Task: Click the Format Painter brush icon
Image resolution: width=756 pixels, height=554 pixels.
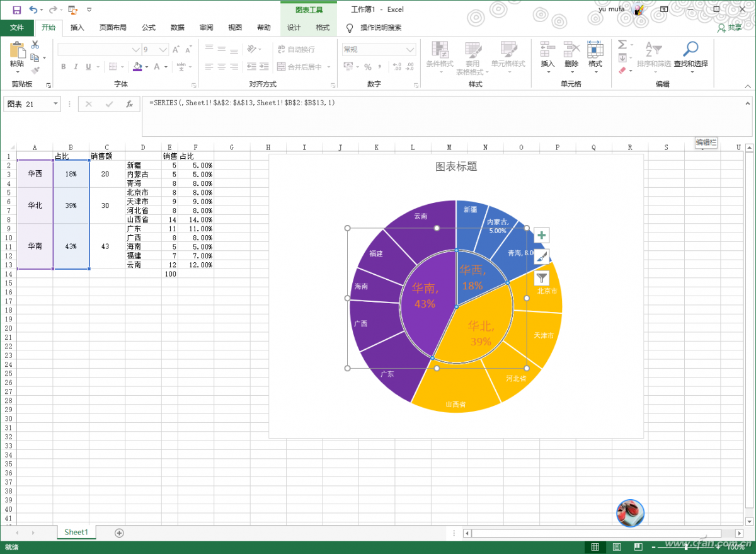Action: click(x=35, y=70)
